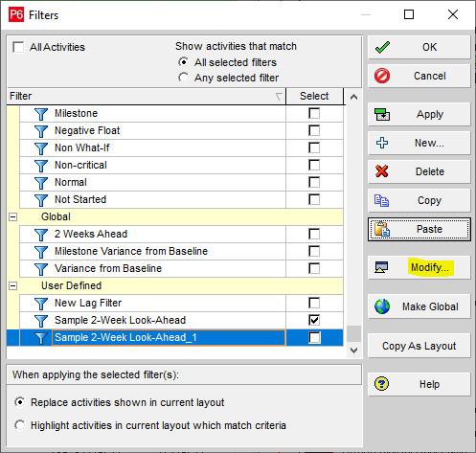Click the yellow question mark Help icon
This screenshot has width=476, height=453.
tap(382, 384)
